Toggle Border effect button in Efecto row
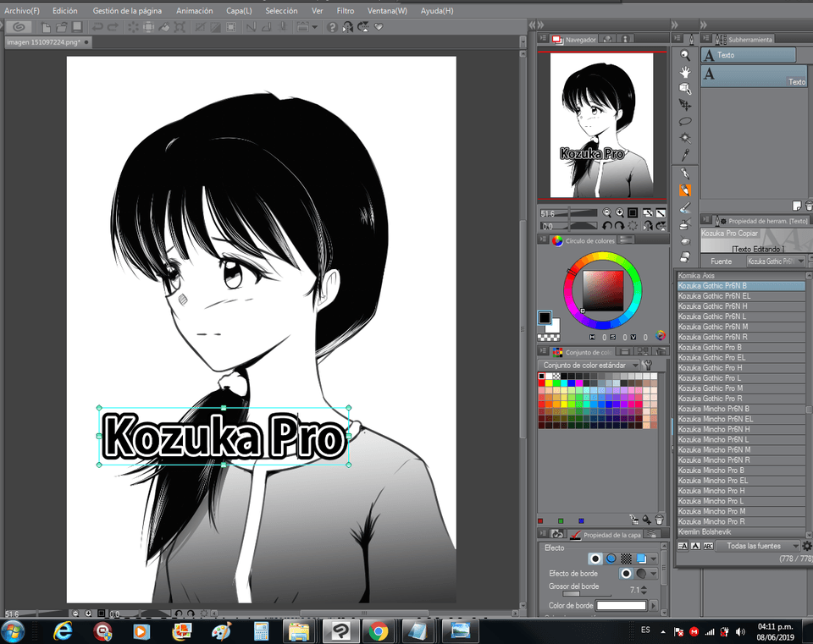 coord(595,559)
